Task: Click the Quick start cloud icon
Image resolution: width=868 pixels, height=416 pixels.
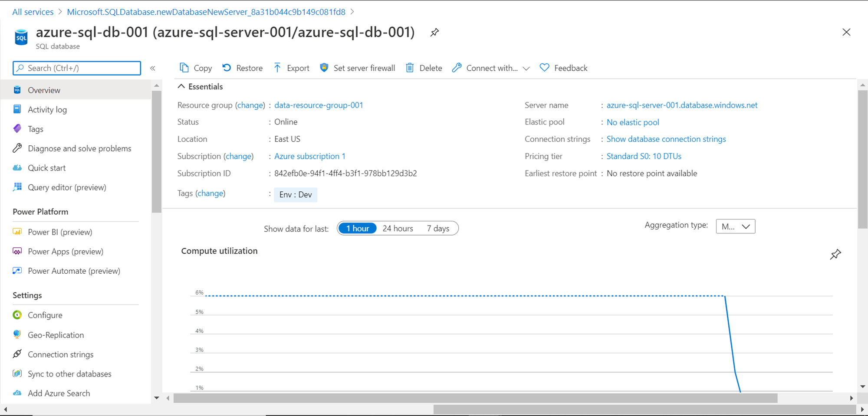Action: click(x=17, y=168)
